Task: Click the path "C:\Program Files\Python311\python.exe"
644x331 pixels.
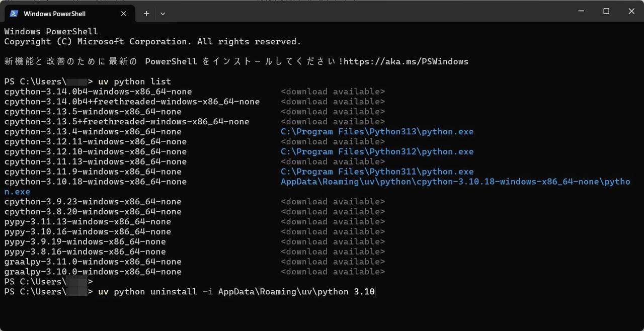Action: click(x=377, y=172)
